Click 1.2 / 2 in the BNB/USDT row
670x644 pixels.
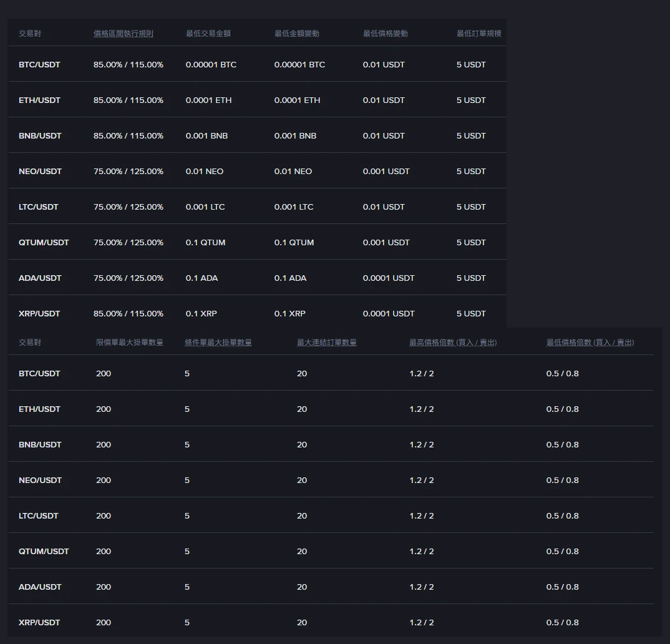pos(421,444)
